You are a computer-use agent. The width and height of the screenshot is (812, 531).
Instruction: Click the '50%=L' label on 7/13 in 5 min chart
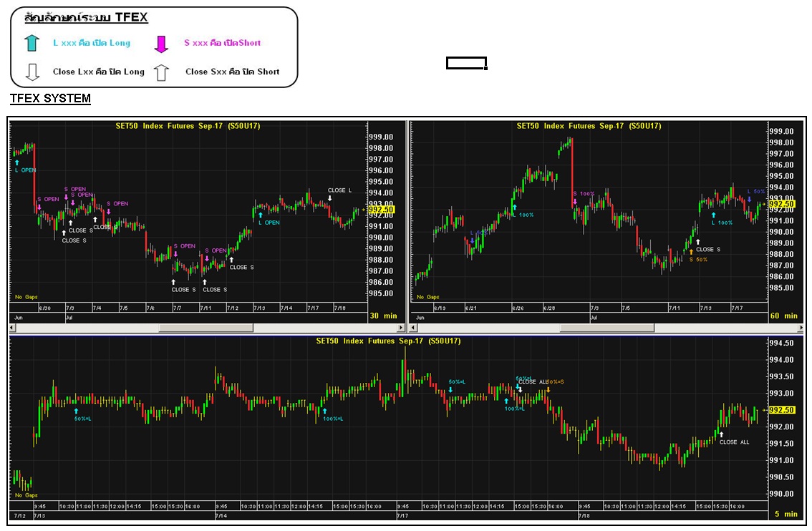pyautogui.click(x=82, y=419)
